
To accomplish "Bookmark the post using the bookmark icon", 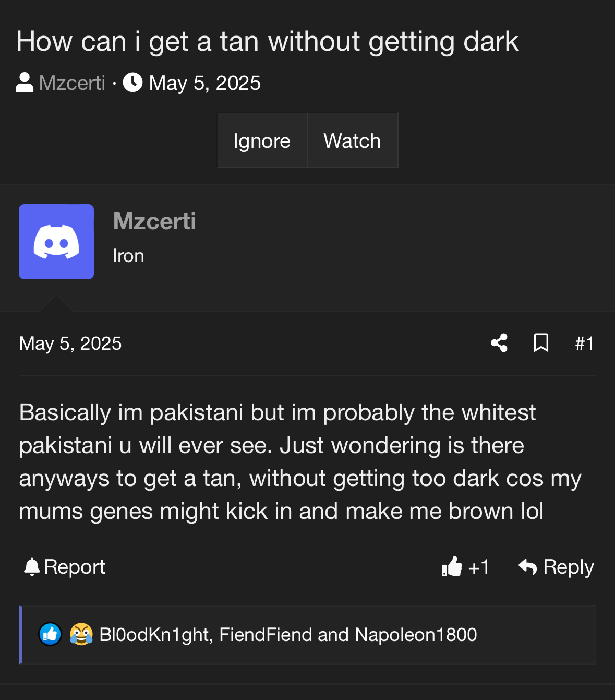I will coord(541,343).
